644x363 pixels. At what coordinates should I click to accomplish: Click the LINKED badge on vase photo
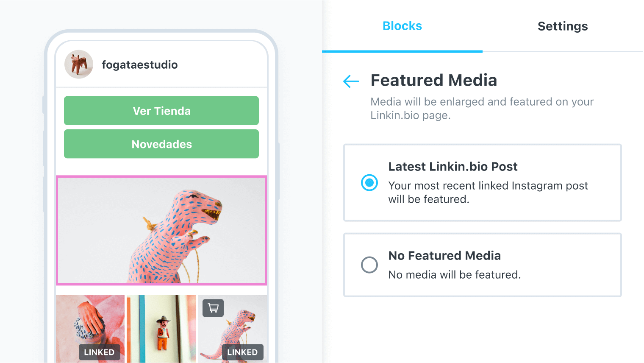(99, 352)
